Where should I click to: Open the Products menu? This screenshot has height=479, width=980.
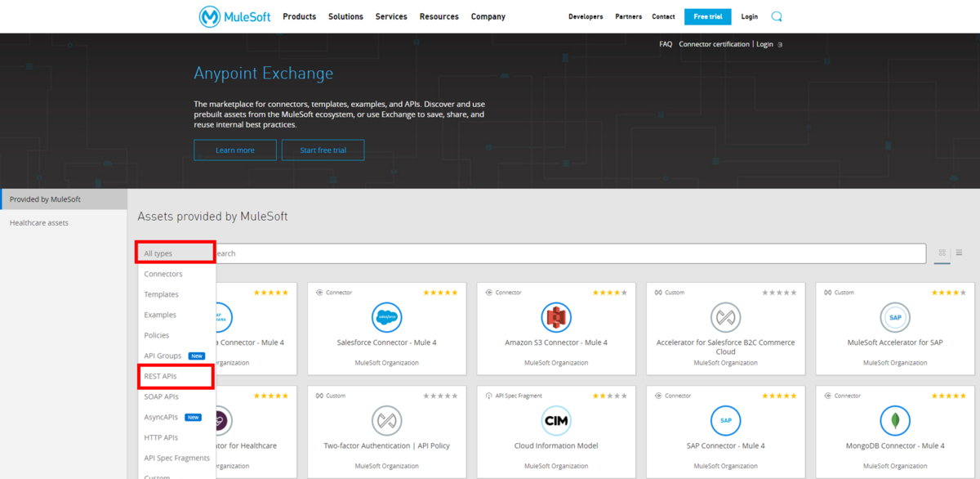click(x=299, y=16)
